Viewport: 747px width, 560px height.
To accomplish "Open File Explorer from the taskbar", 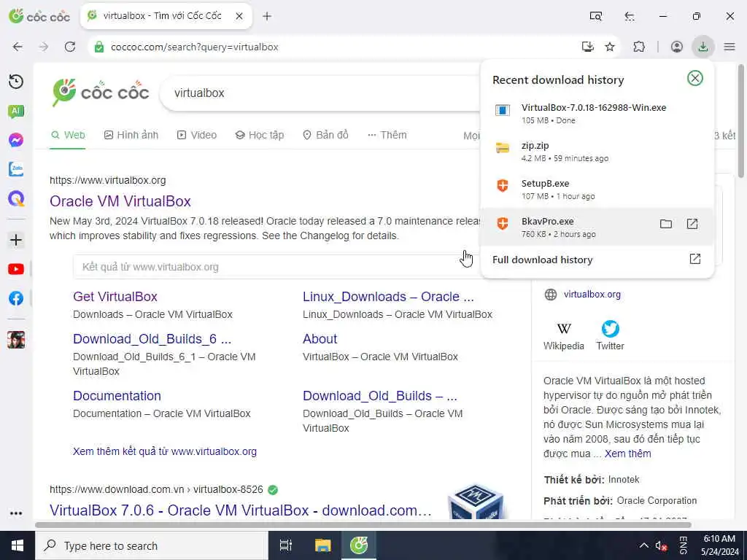I will (x=322, y=545).
